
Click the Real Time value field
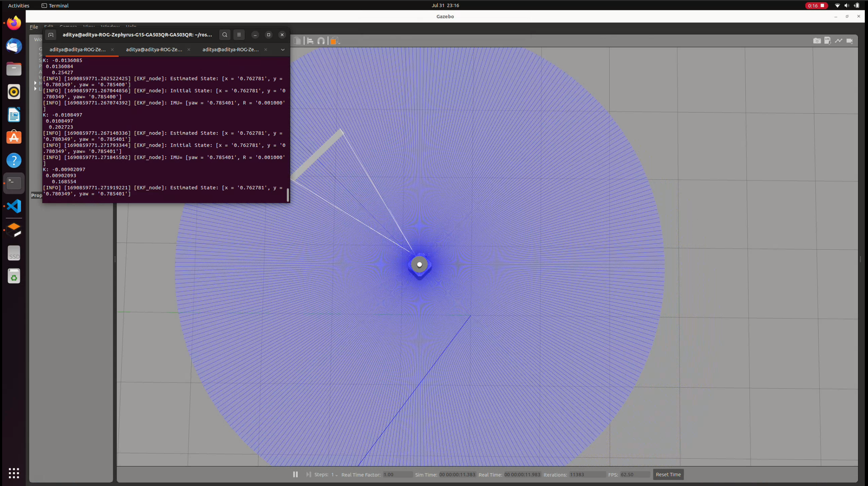tap(522, 475)
